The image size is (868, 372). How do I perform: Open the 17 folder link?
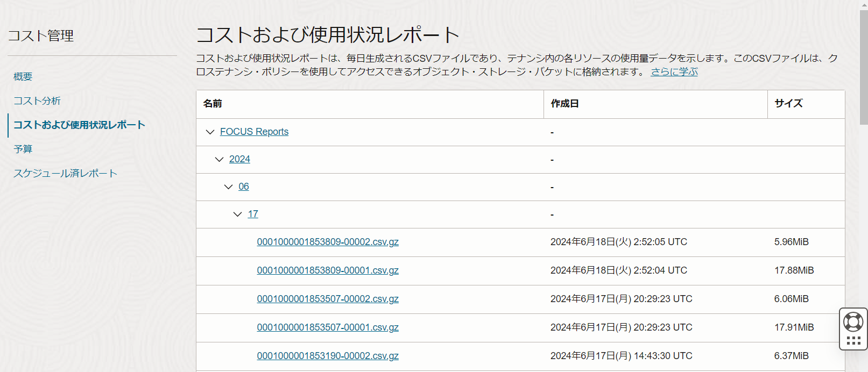253,214
